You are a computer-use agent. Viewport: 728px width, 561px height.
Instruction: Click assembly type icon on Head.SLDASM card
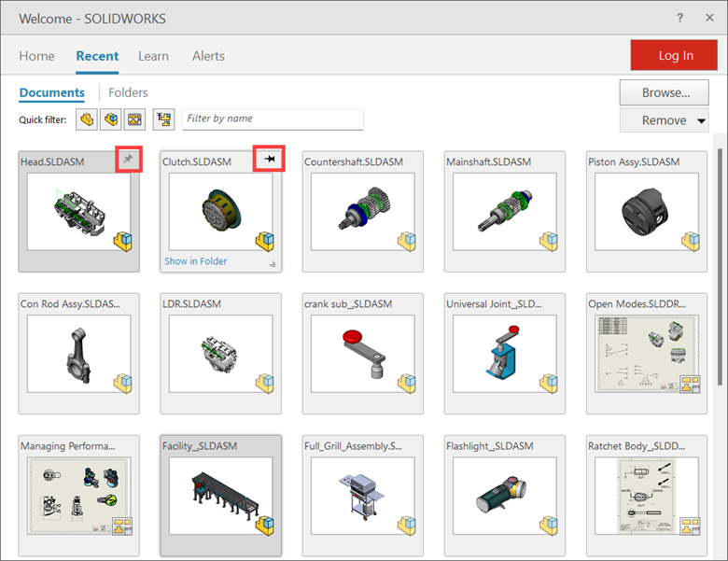point(123,242)
